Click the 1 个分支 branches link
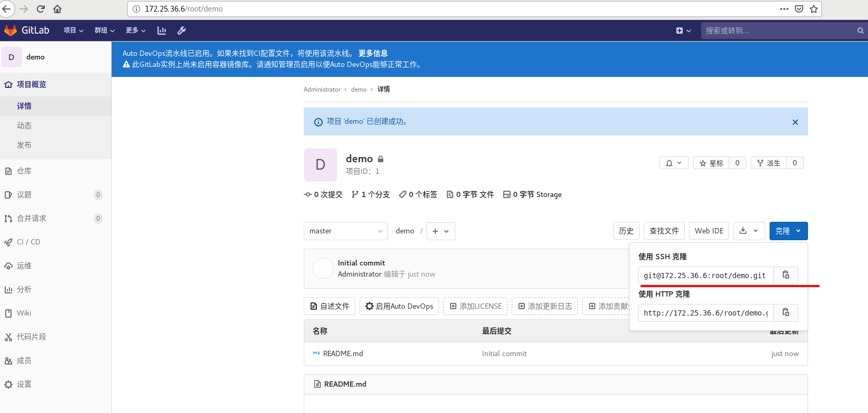 [371, 194]
